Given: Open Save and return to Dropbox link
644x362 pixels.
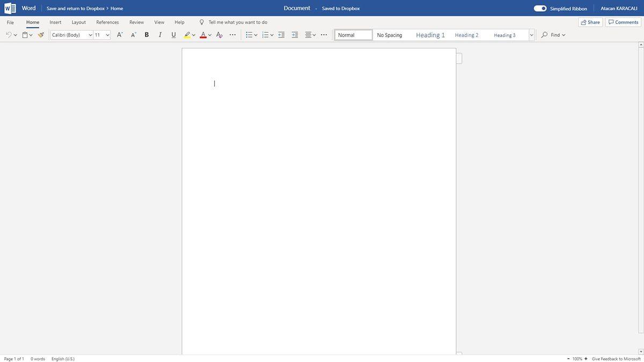Looking at the screenshot, I should [x=75, y=8].
